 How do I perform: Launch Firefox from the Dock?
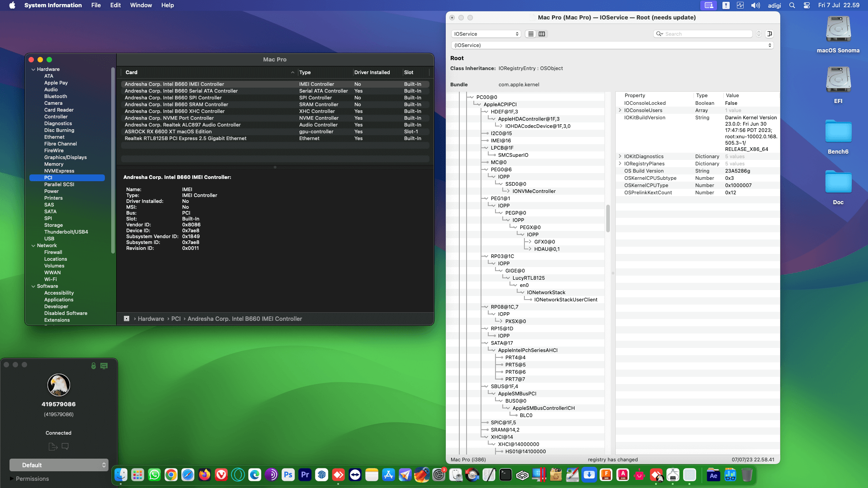pyautogui.click(x=205, y=475)
